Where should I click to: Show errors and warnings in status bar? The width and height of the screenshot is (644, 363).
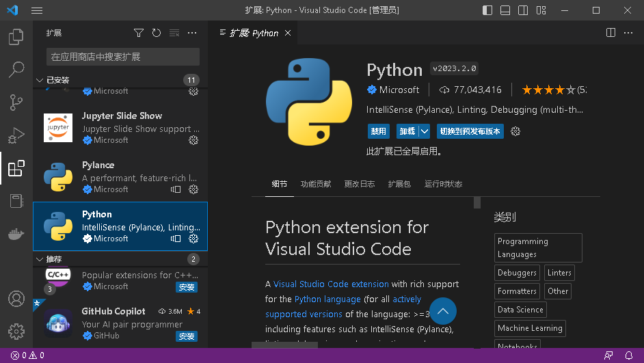[x=27, y=355]
